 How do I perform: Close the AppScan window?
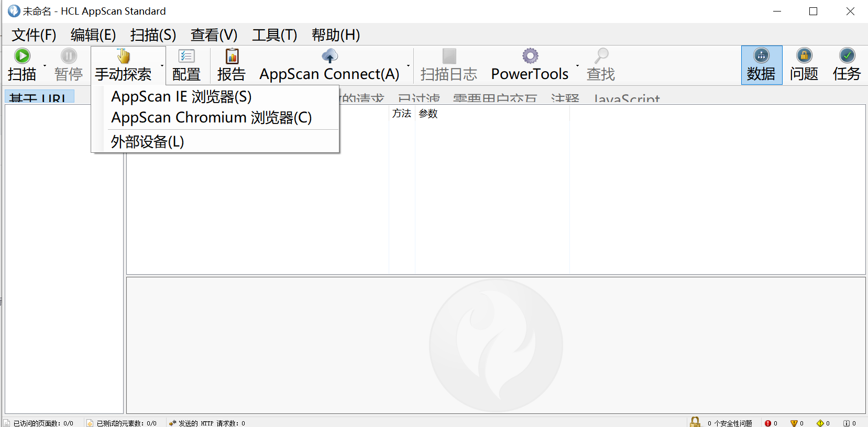click(x=850, y=11)
